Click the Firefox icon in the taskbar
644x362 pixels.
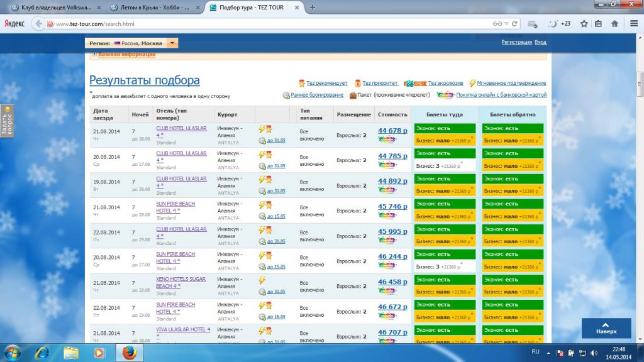(x=130, y=353)
